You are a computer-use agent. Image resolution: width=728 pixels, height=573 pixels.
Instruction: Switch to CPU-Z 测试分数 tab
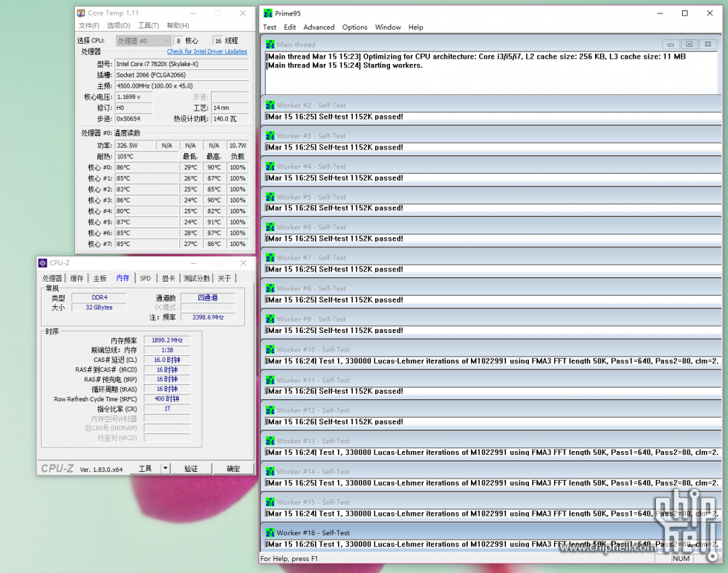tap(196, 278)
